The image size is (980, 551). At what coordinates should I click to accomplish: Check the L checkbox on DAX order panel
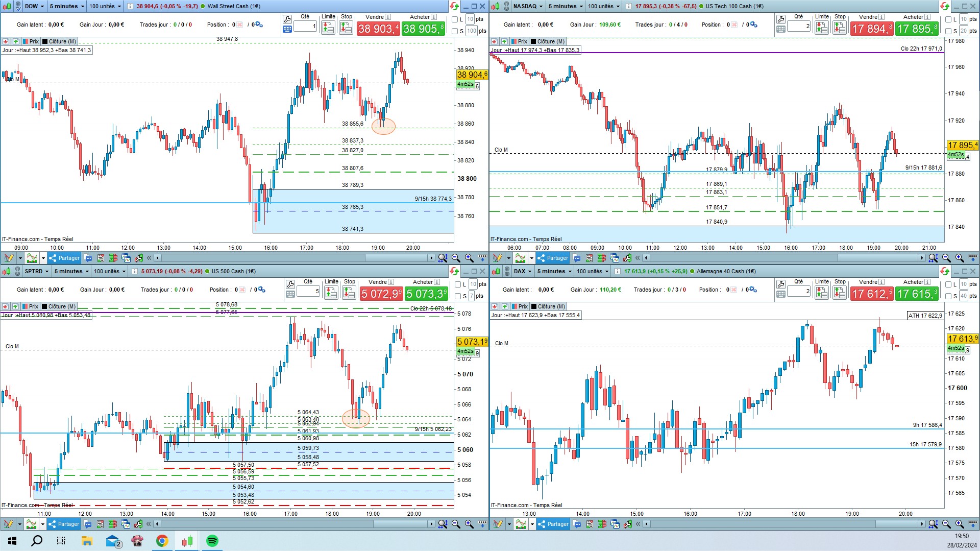pyautogui.click(x=948, y=284)
